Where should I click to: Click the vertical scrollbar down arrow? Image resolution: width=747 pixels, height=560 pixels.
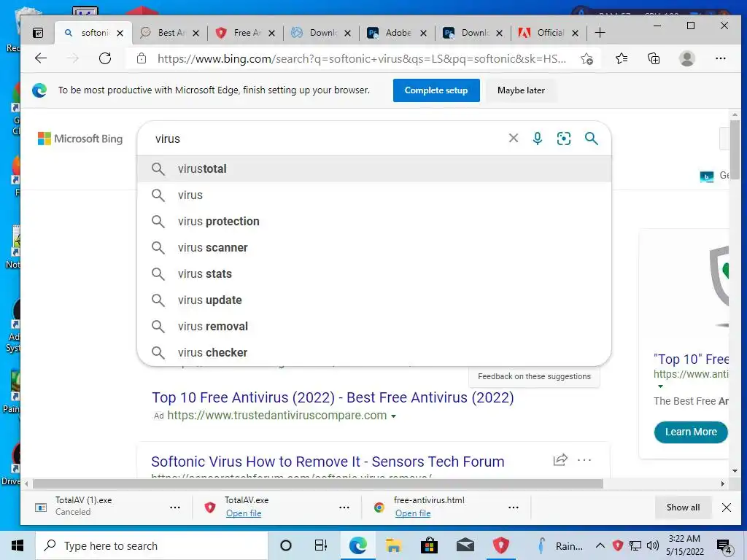735,470
